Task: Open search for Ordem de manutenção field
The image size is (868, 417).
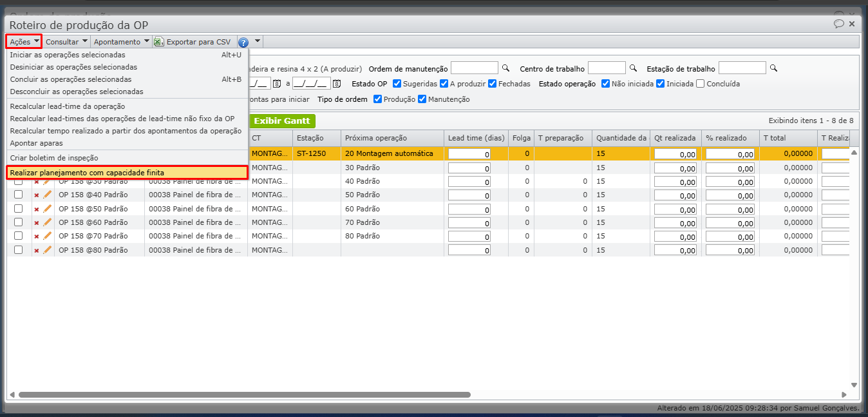Action: (505, 68)
